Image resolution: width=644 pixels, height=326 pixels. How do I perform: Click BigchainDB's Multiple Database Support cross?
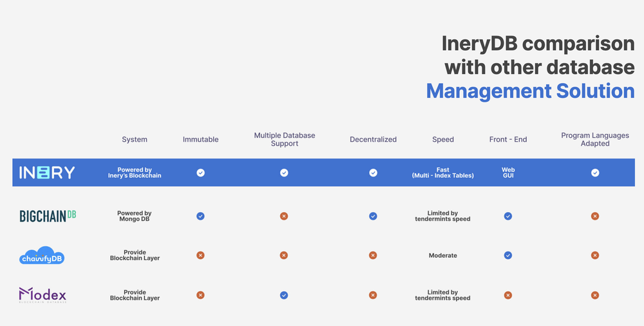[284, 216]
